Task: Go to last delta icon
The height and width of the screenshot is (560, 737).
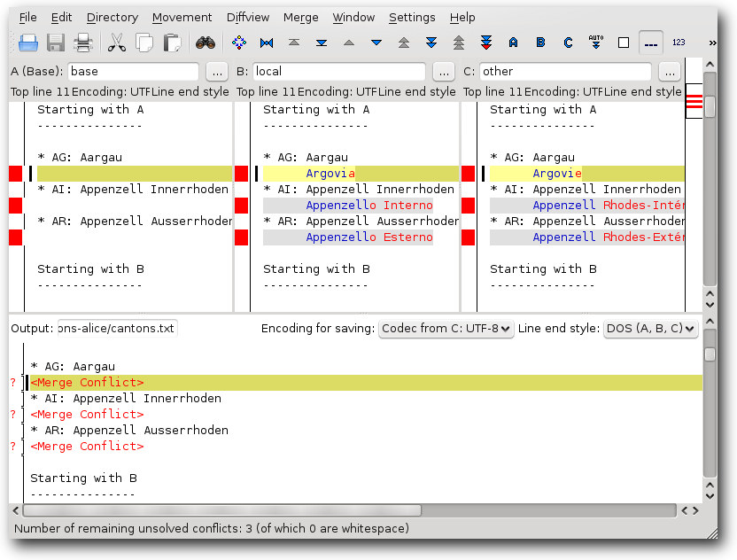Action: (x=322, y=43)
